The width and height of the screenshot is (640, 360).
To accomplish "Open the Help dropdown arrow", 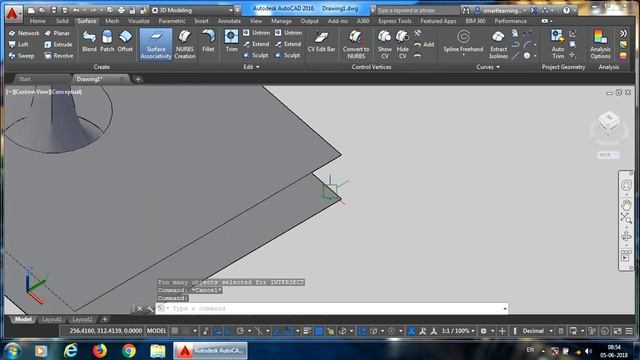I will tap(574, 10).
